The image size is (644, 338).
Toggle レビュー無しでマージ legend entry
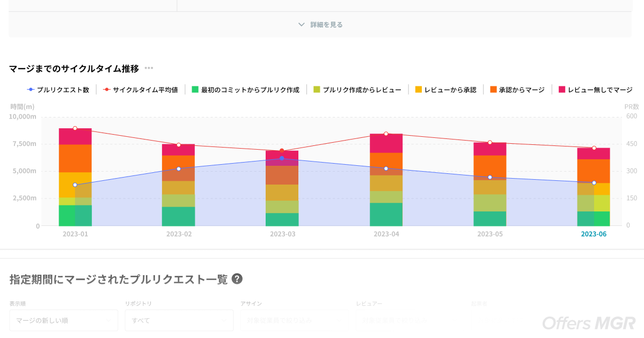pyautogui.click(x=595, y=90)
